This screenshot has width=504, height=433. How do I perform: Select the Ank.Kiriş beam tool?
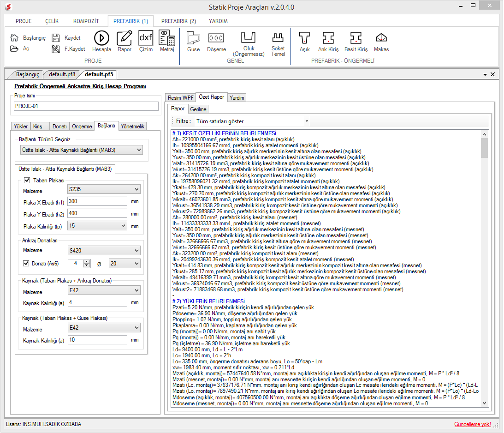pos(328,41)
